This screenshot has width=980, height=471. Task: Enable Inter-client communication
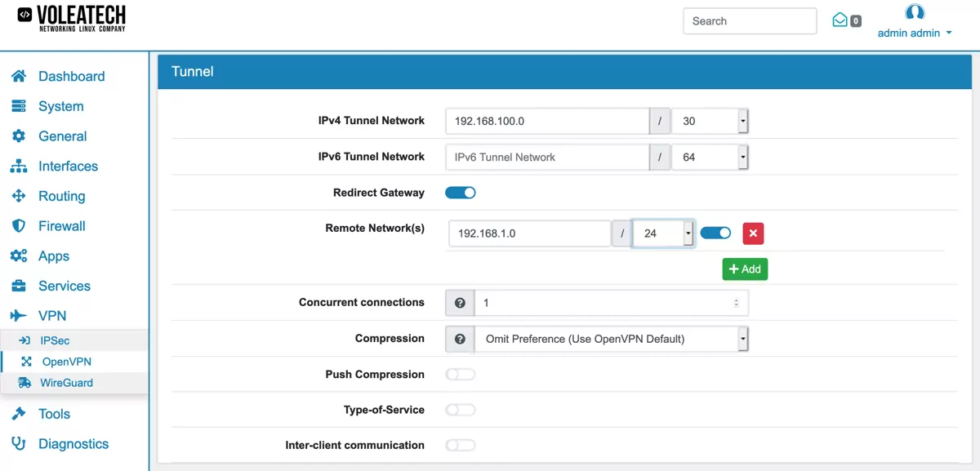460,445
